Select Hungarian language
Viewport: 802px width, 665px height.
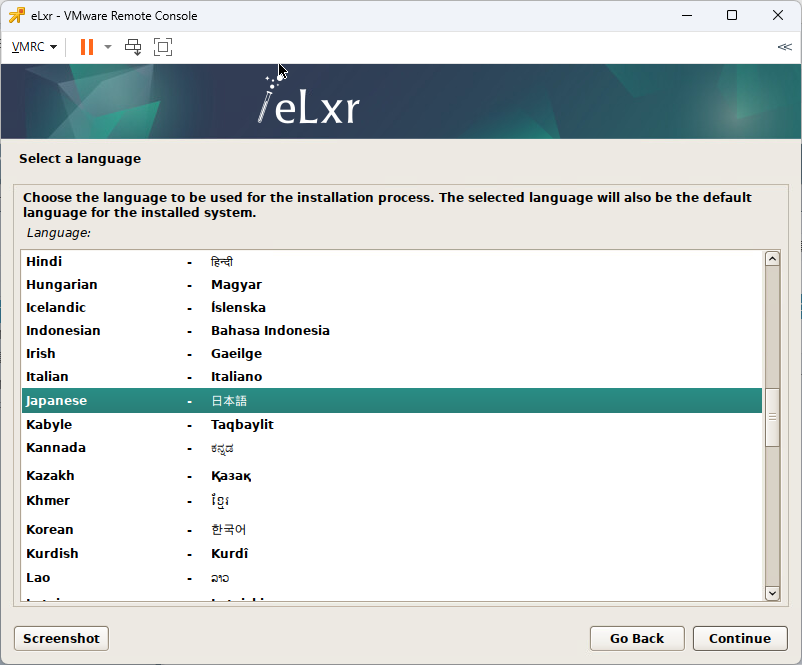coord(392,284)
